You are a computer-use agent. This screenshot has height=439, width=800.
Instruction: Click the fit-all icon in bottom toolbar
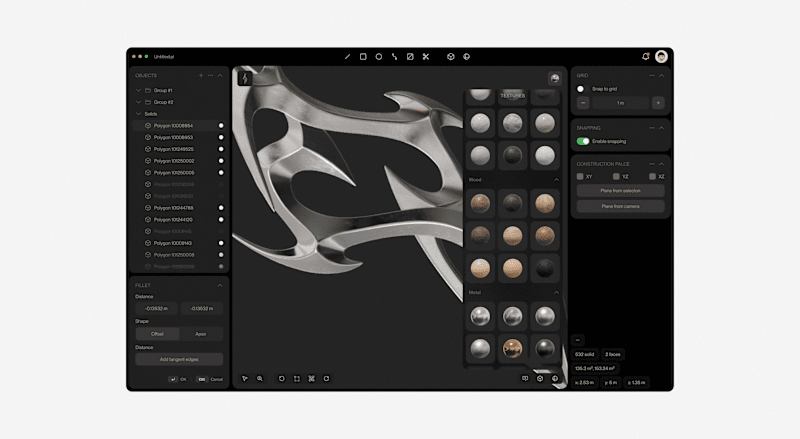pos(311,378)
